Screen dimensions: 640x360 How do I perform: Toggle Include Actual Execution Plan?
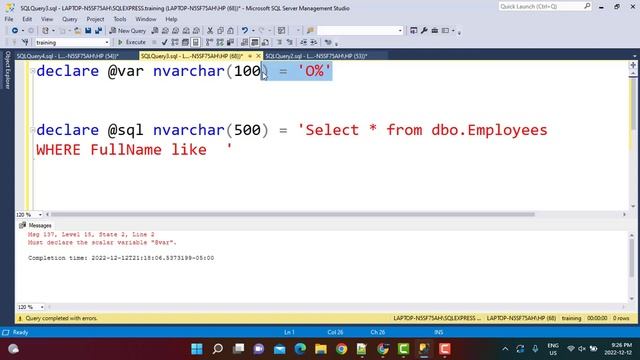(x=209, y=42)
